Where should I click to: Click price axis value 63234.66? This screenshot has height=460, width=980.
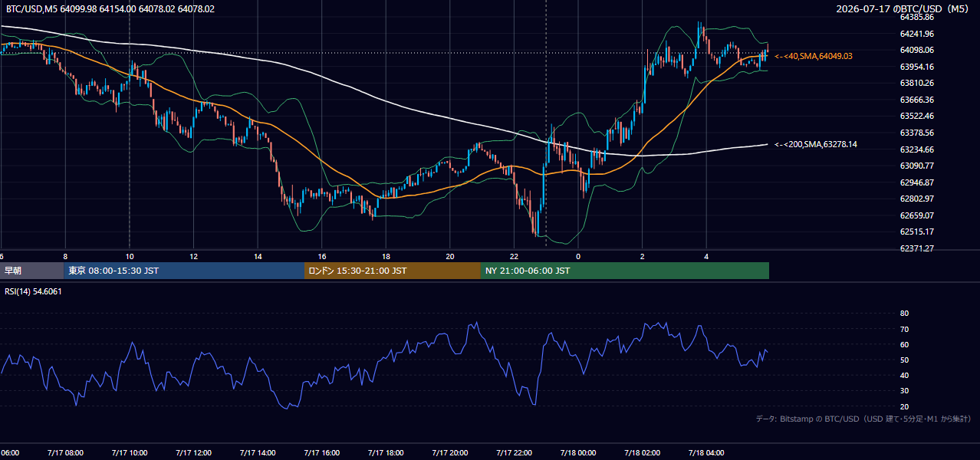pos(916,149)
